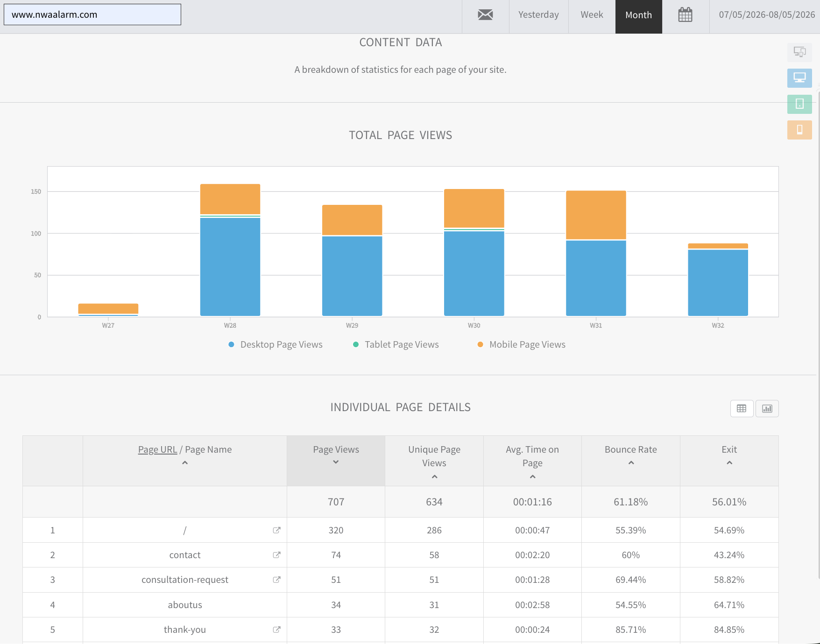Open external link for contact page
Viewport: 820px width, 644px height.
pyautogui.click(x=276, y=555)
